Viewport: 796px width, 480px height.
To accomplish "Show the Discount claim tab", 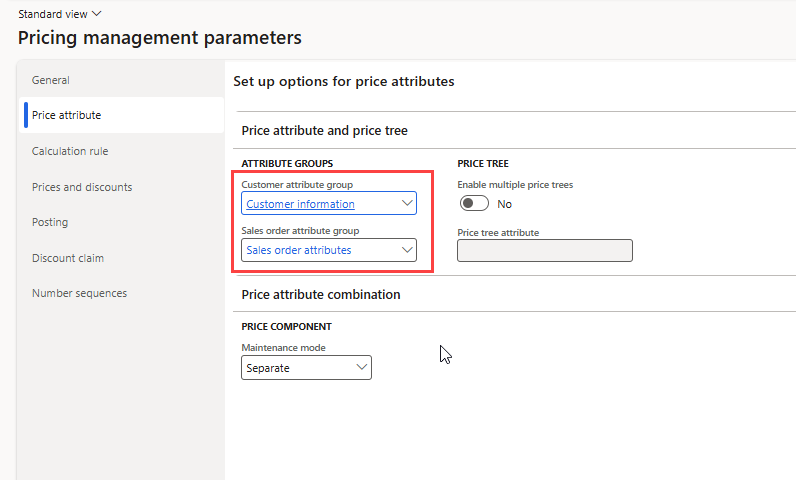I will (68, 258).
